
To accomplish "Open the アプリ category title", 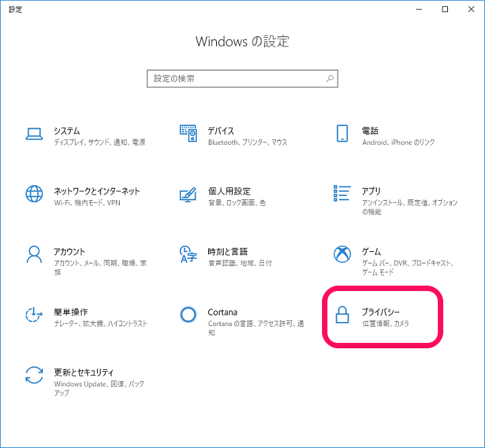I will pyautogui.click(x=371, y=191).
